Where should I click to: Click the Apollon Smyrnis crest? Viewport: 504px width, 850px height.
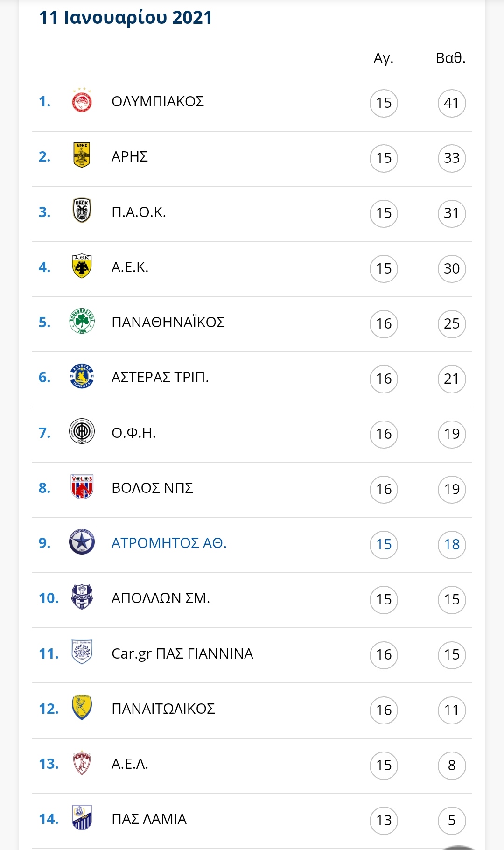tap(82, 597)
